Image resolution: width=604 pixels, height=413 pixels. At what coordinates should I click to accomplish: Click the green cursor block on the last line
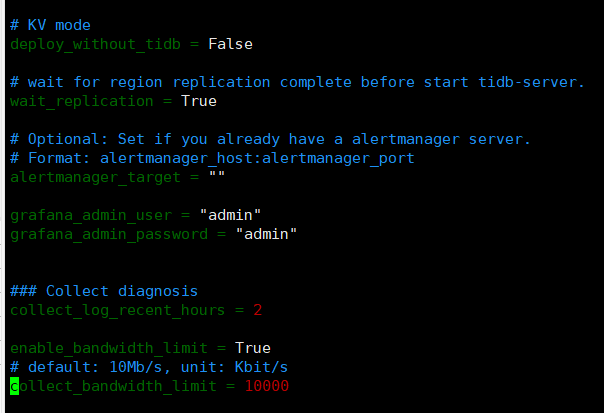coord(14,386)
